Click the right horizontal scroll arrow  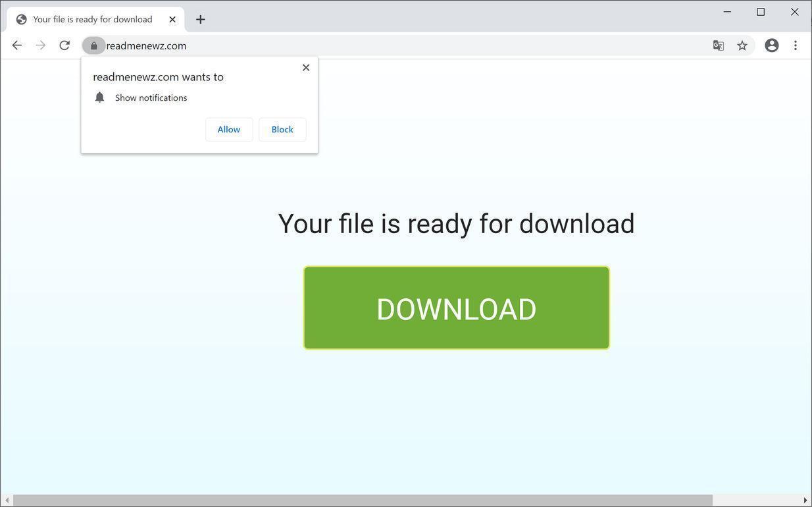pos(807,498)
